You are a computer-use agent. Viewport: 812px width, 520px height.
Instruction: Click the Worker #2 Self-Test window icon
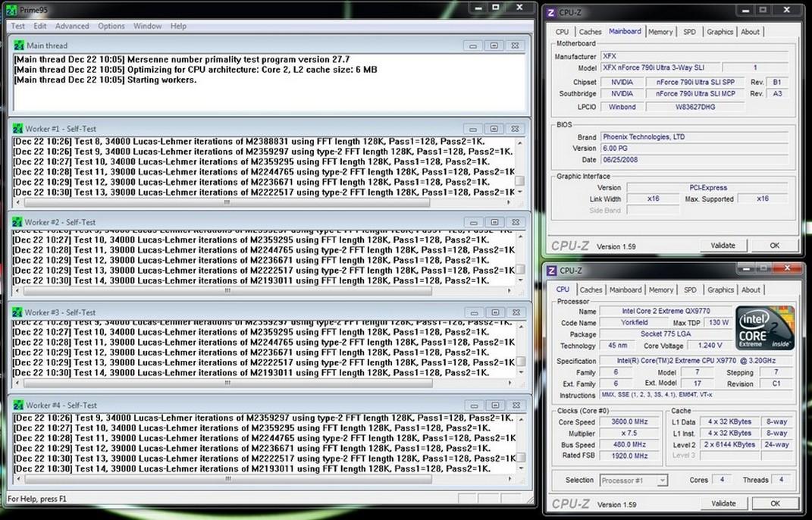pyautogui.click(x=17, y=222)
